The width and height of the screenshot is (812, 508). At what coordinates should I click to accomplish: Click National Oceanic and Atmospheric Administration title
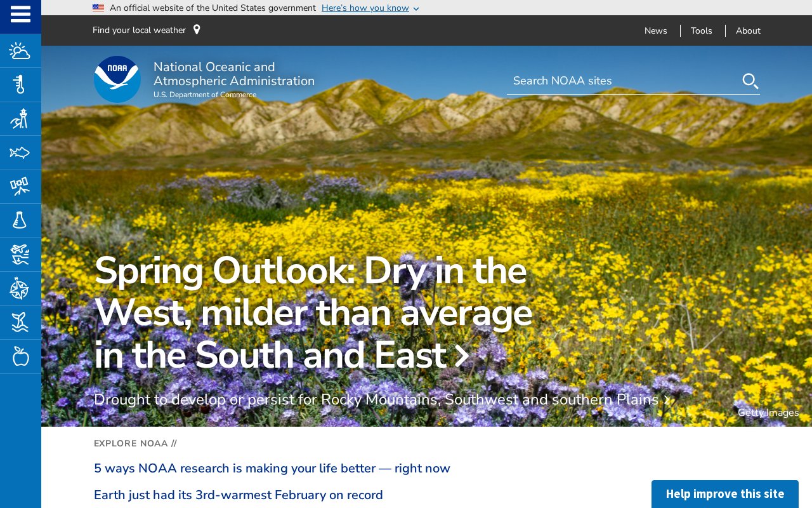tap(234, 74)
